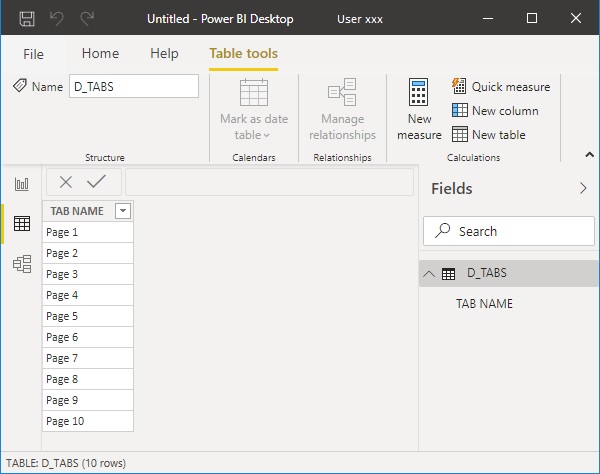This screenshot has width=600, height=474.
Task: Select D_TABS table in Fields list
Action: pyautogui.click(x=508, y=274)
